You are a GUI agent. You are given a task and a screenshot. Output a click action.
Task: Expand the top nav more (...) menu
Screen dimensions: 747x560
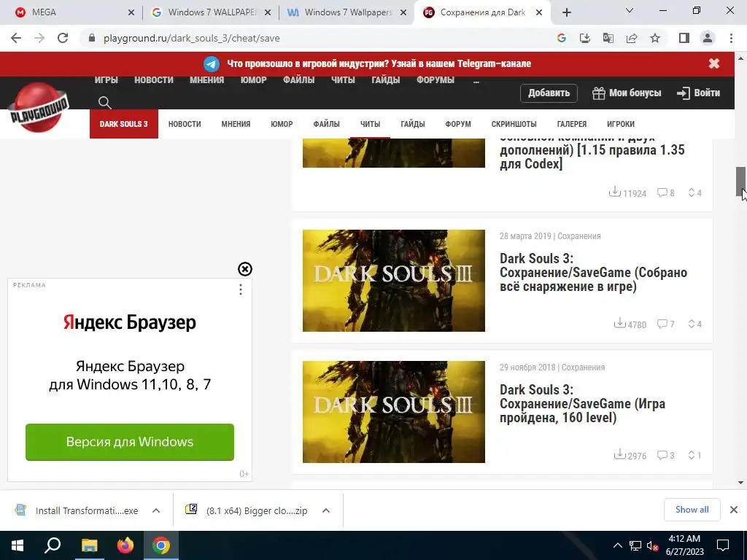point(476,80)
